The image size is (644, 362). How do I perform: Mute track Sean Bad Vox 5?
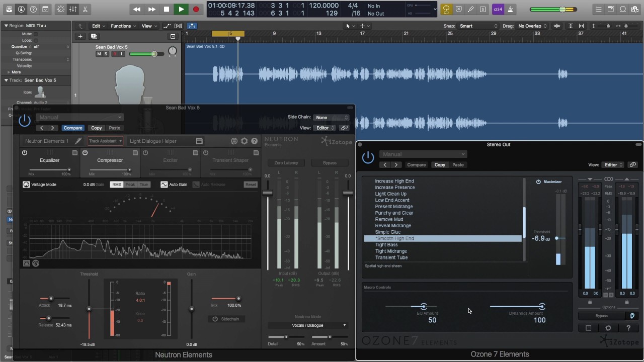tap(99, 54)
